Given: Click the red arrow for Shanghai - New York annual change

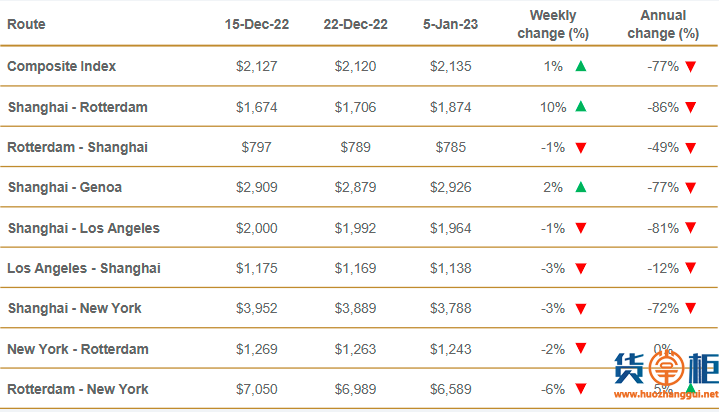Looking at the screenshot, I should (690, 309).
